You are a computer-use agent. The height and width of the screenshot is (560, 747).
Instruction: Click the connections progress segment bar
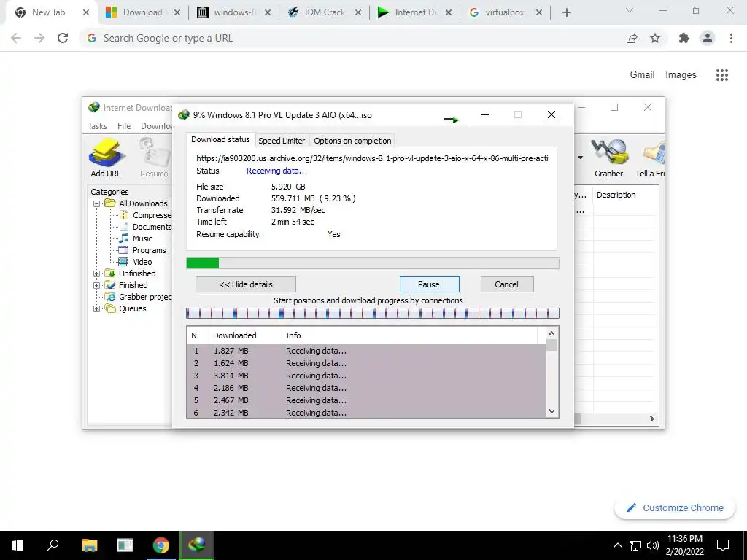373,314
